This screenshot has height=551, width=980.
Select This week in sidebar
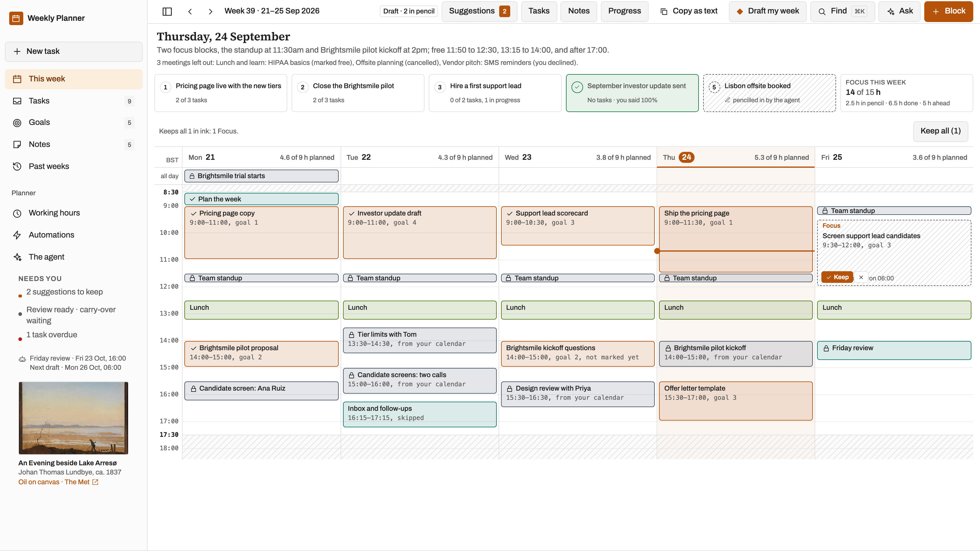click(74, 79)
